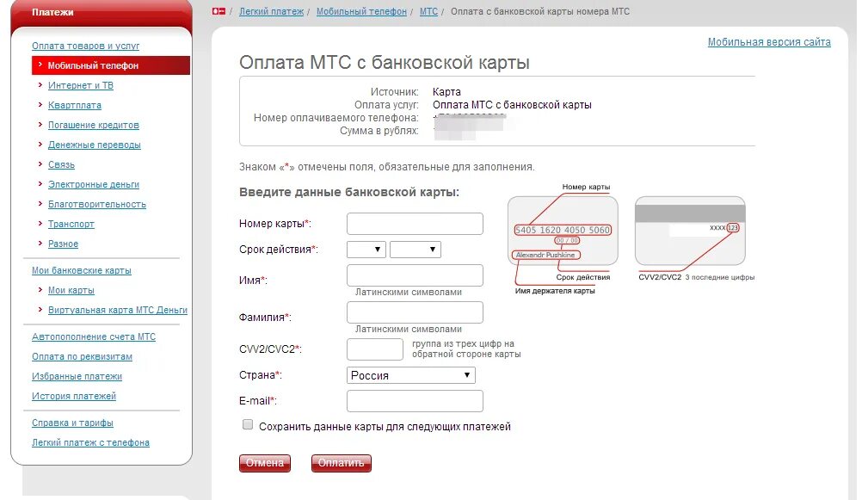Open the expiry month dropdown
This screenshot has width=868, height=500.
tap(366, 250)
